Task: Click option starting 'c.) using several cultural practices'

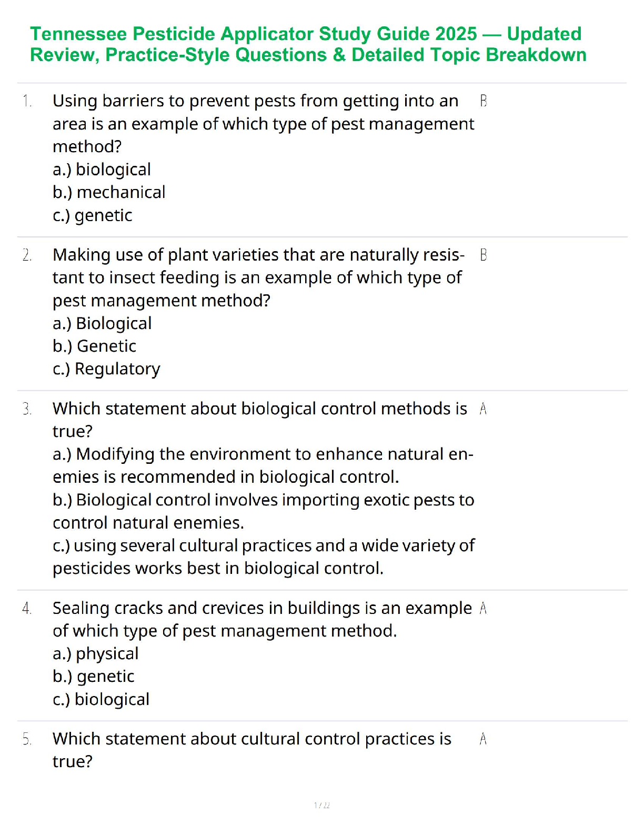Action: tap(263, 546)
